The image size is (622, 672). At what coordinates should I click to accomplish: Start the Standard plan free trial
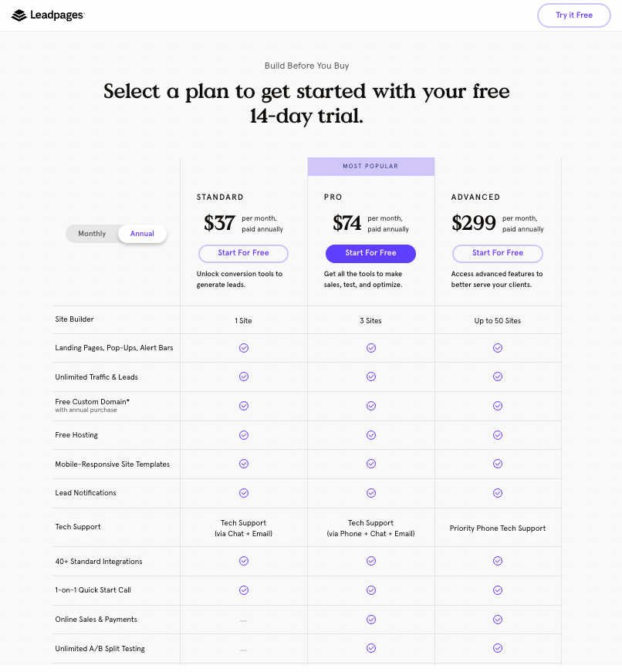click(243, 253)
